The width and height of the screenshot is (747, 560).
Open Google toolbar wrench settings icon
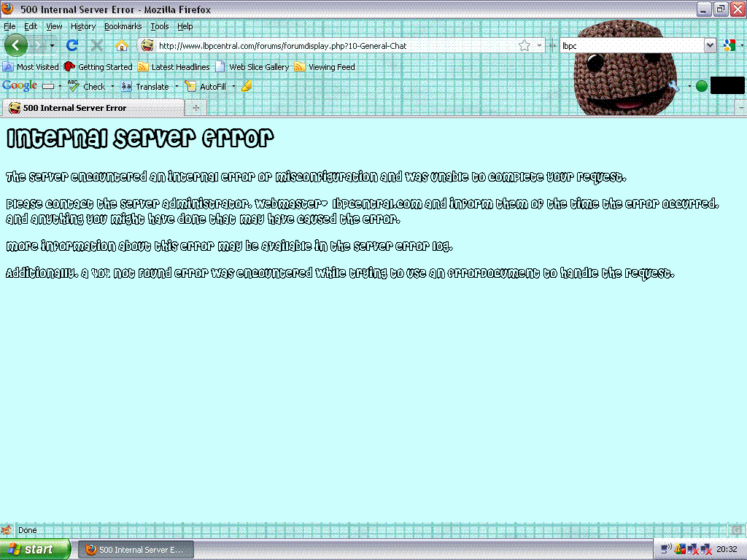[x=673, y=86]
